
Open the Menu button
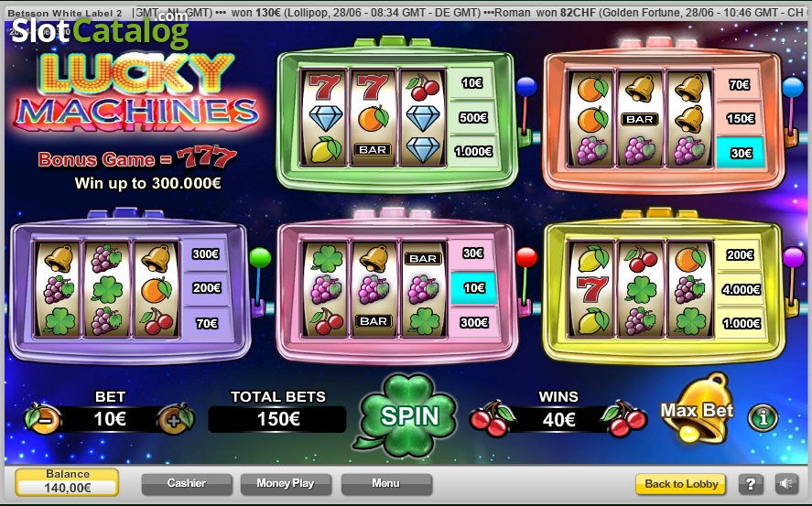[x=386, y=484]
